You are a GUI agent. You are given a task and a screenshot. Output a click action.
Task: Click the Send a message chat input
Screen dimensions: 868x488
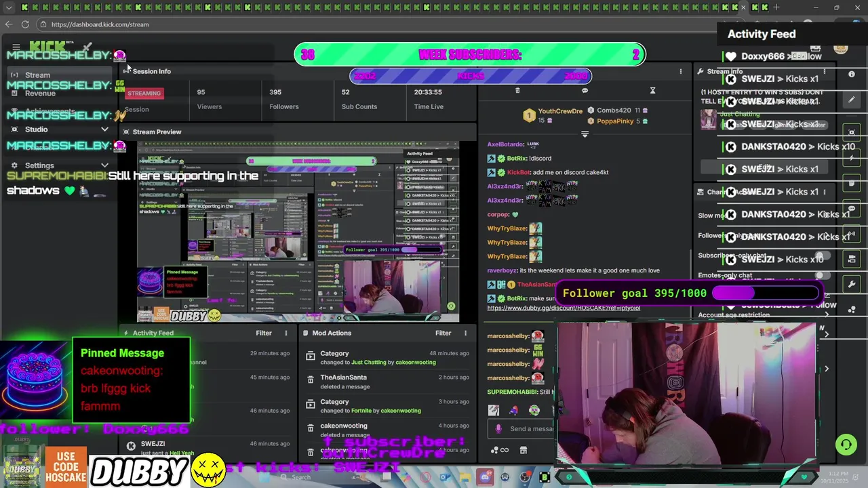click(x=530, y=428)
